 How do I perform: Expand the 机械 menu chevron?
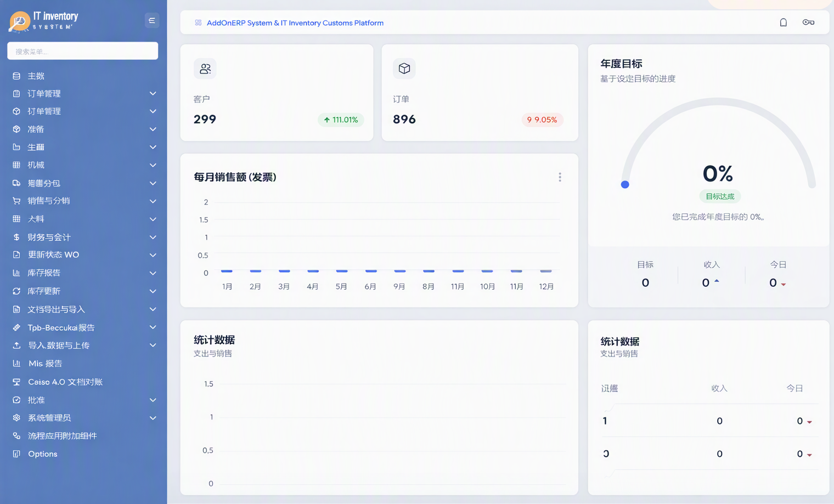(153, 165)
